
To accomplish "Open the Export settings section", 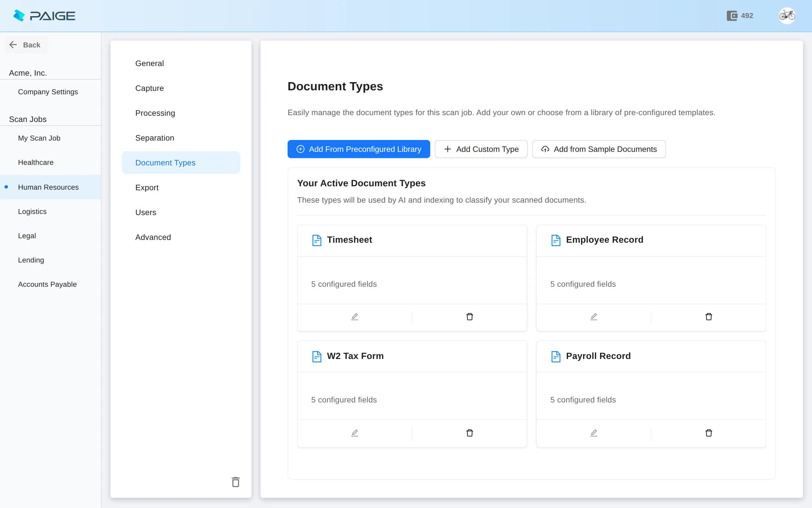I will [181, 187].
